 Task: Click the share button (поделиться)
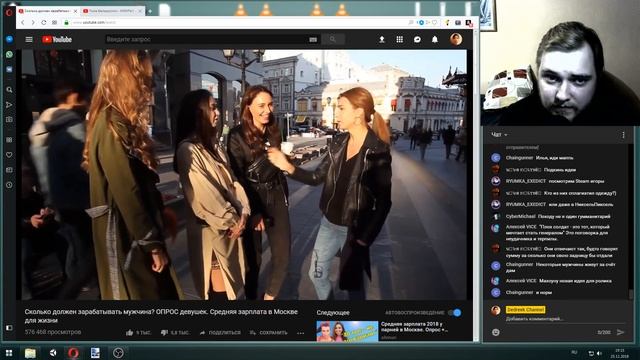click(x=220, y=333)
